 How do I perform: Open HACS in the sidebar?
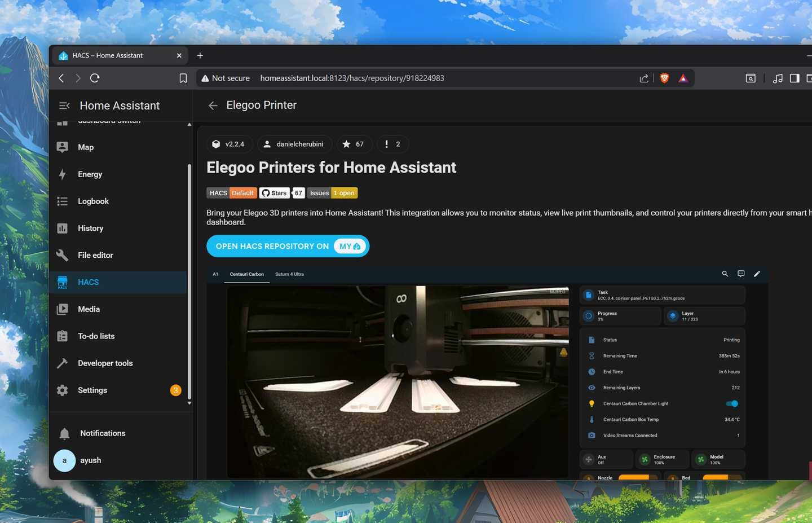point(88,282)
